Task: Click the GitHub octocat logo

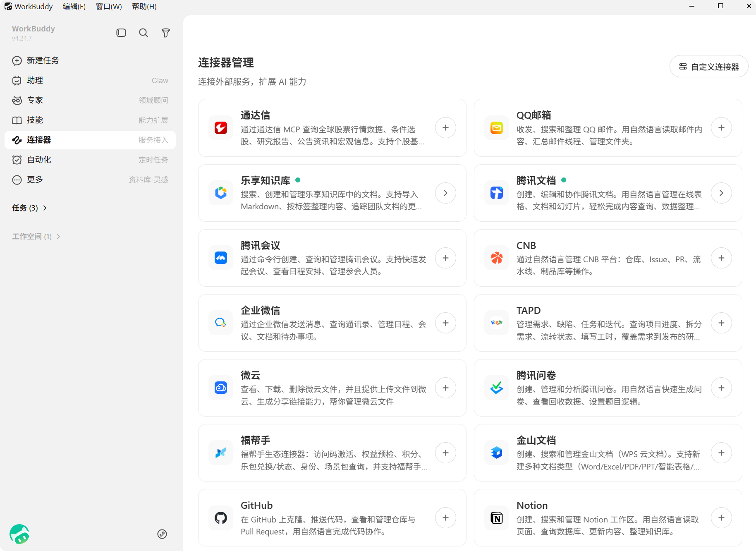Action: click(x=221, y=517)
